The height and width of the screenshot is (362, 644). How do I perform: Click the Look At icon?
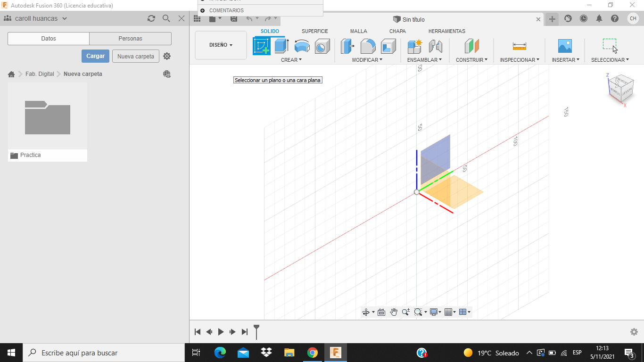pos(381,312)
